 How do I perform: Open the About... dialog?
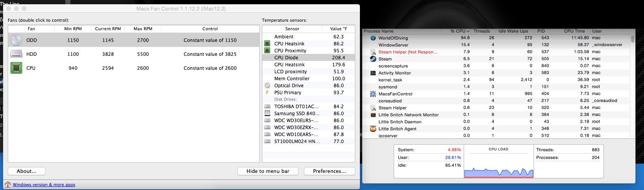pyautogui.click(x=26, y=171)
